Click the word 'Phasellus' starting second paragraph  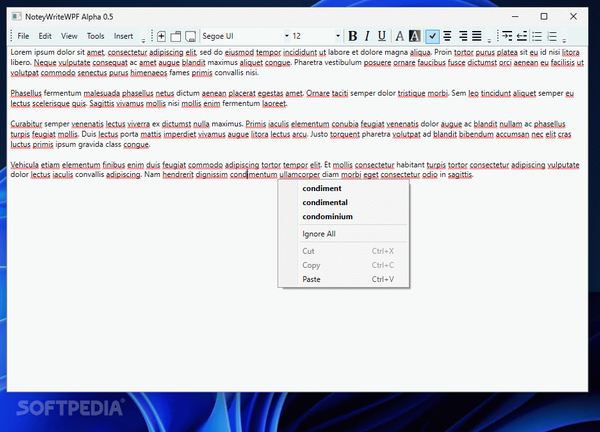point(26,93)
